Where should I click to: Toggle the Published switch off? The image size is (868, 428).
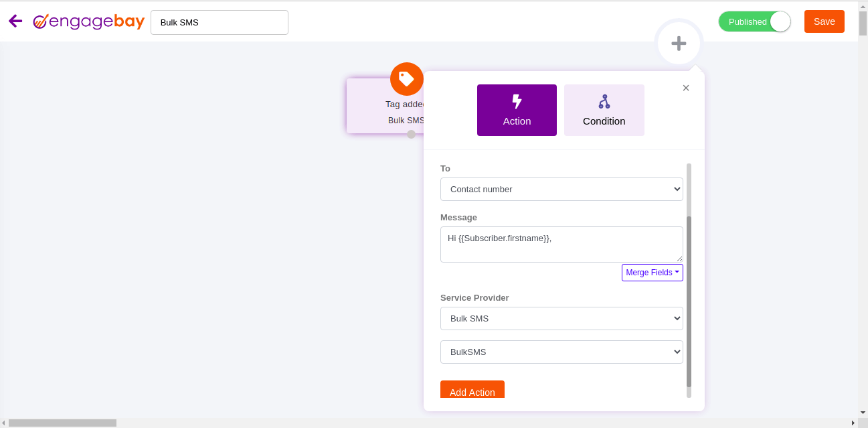755,21
